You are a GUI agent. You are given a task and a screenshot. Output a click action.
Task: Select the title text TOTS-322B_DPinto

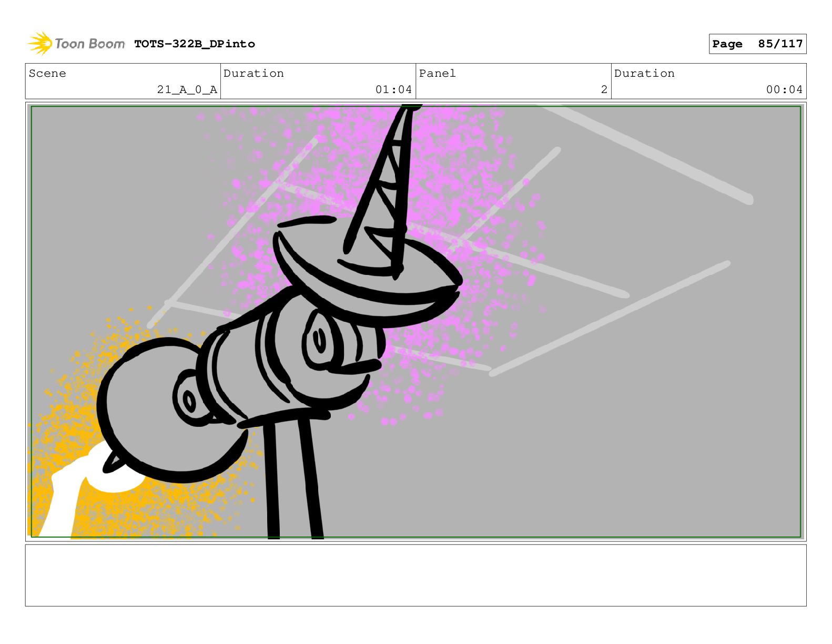click(195, 44)
